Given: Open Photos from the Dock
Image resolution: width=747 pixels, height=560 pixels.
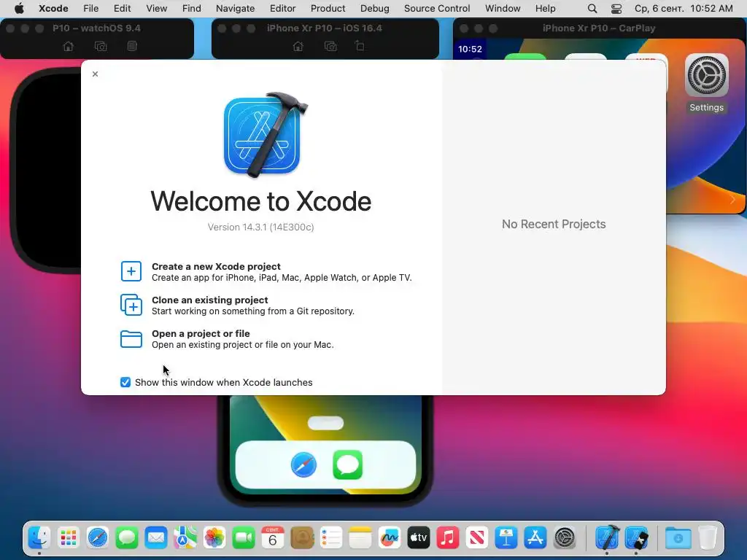Looking at the screenshot, I should (x=214, y=538).
